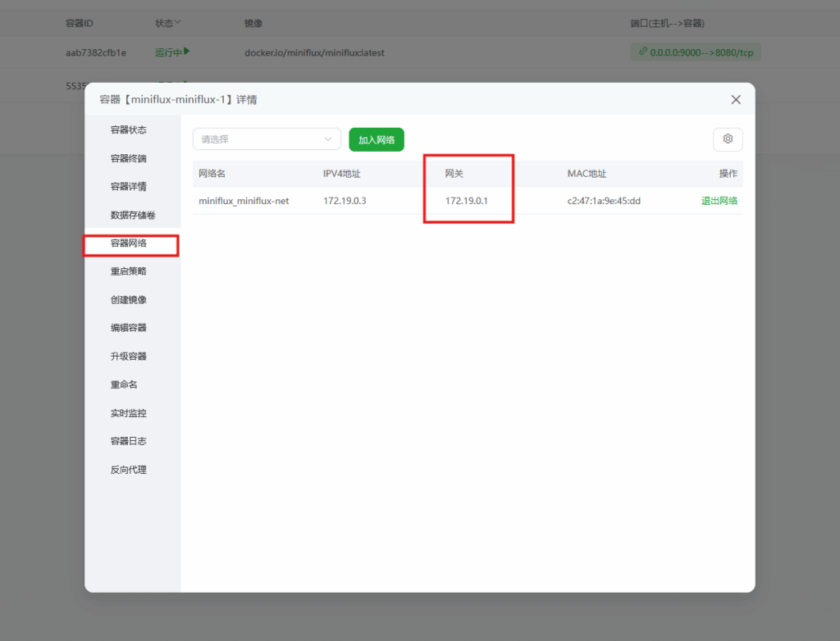Click the 状态 column sort arrow
Screen dimensions: 840x641
pos(178,23)
